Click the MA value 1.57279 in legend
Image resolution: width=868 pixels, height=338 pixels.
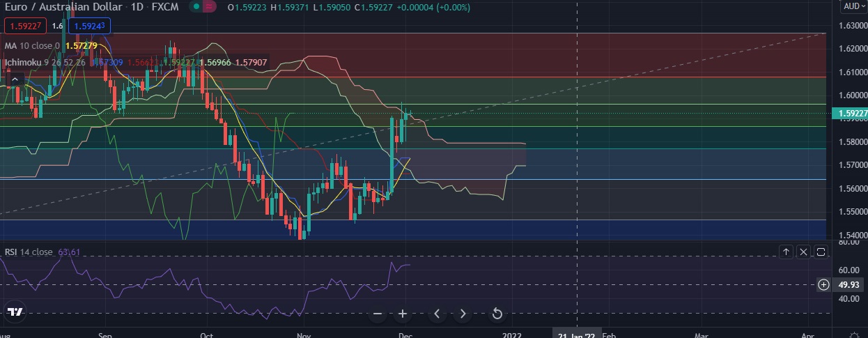pyautogui.click(x=81, y=45)
